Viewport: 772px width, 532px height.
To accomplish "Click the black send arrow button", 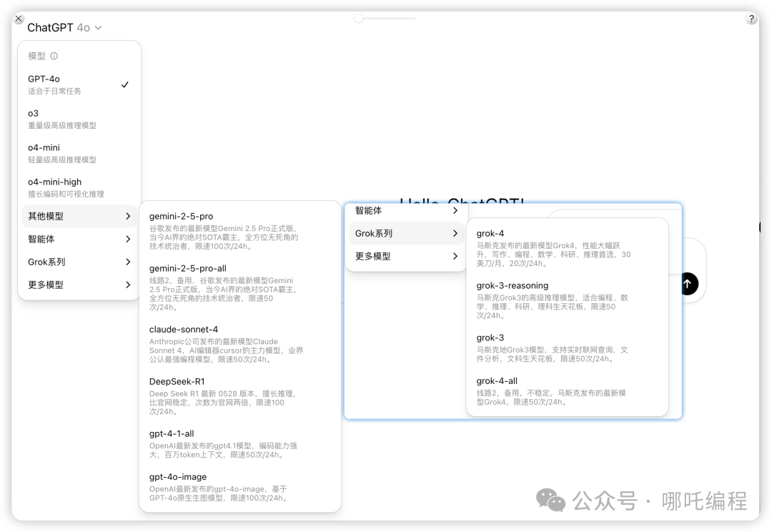I will tap(689, 284).
